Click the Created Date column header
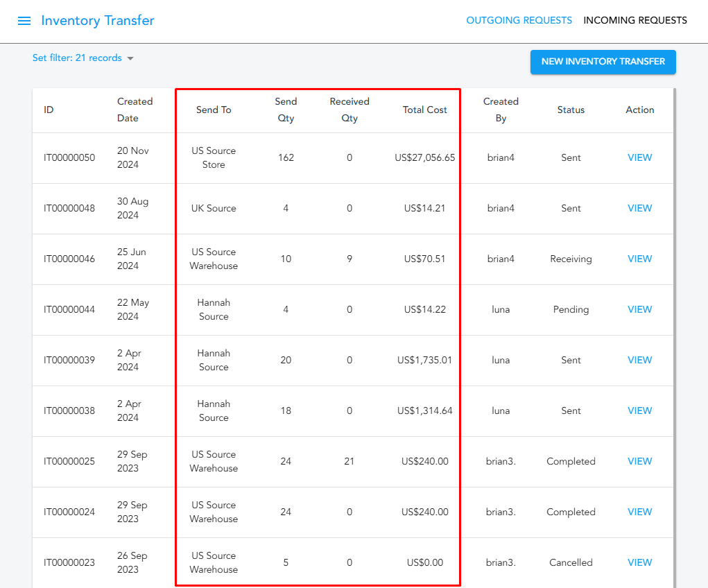 [x=135, y=110]
